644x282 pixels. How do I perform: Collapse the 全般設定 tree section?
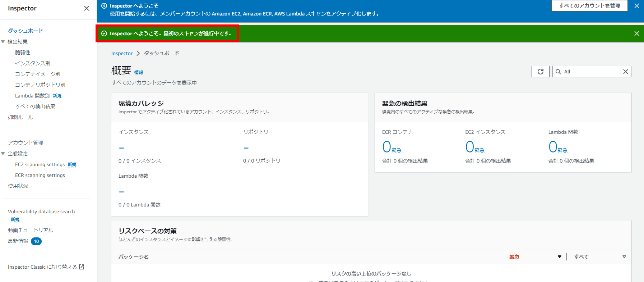pyautogui.click(x=3, y=154)
